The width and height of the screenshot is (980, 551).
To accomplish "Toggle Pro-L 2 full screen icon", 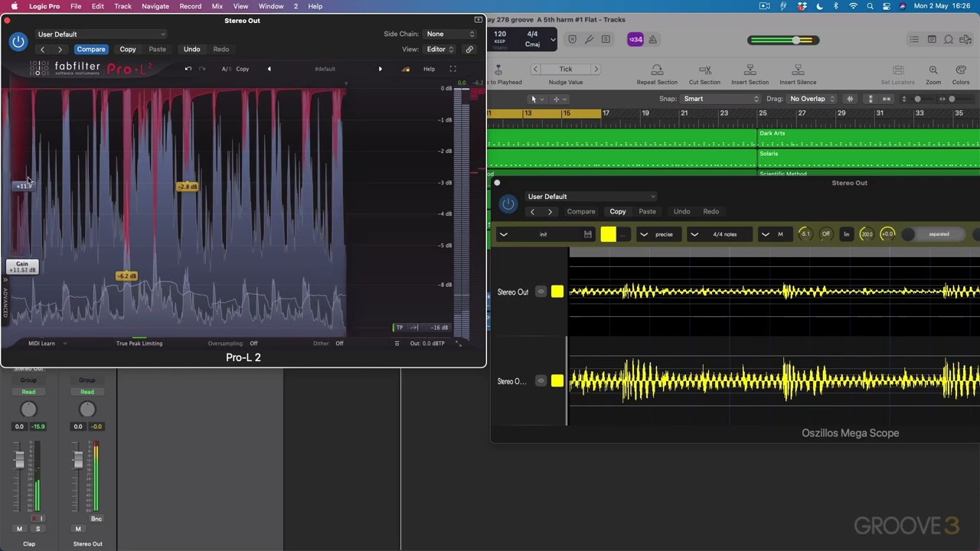I will [x=452, y=69].
